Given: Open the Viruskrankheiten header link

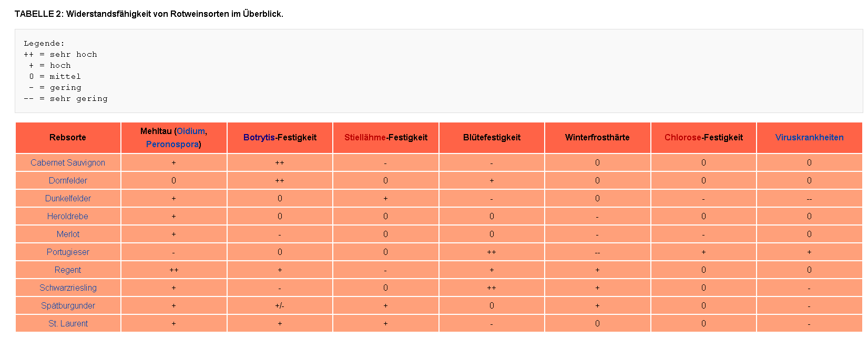Looking at the screenshot, I should 809,138.
